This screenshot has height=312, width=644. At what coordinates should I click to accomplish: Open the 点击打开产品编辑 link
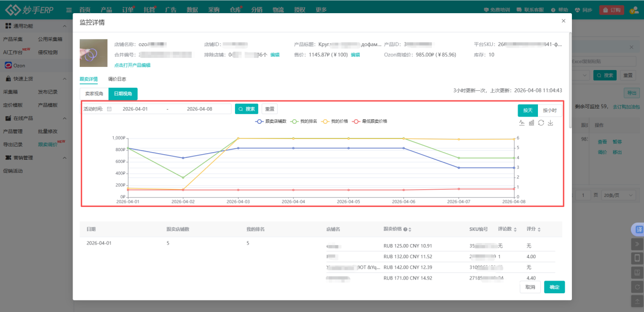[x=132, y=65]
